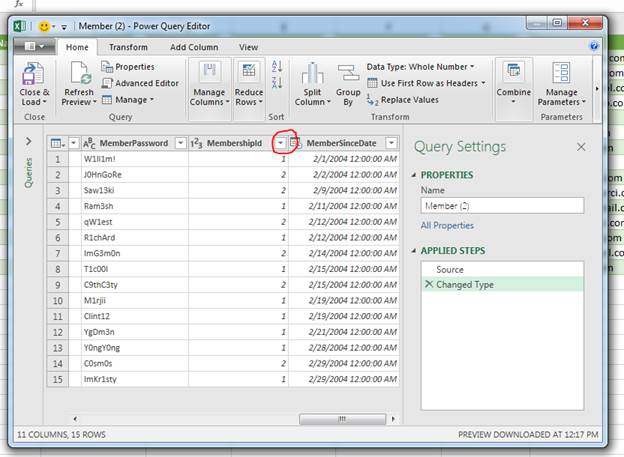Open the Quick Access Toolbar customize arrow
The image size is (624, 457).
click(64, 27)
